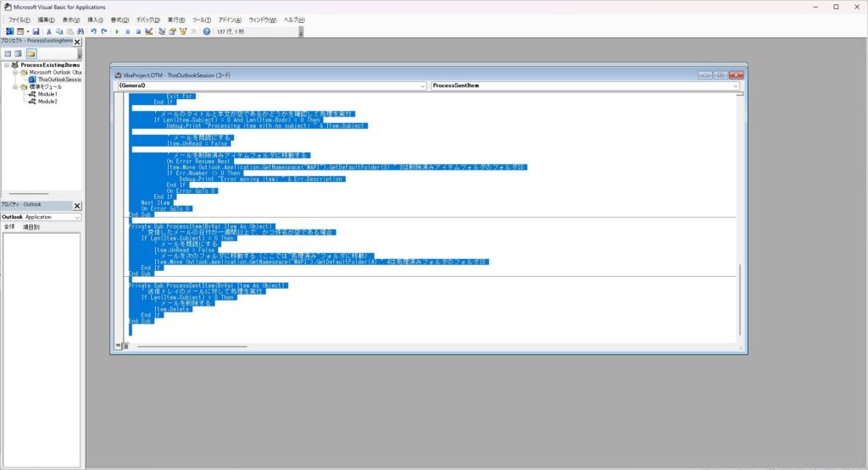
Task: Toggle Design Mode icon in toolbar
Action: point(149,31)
